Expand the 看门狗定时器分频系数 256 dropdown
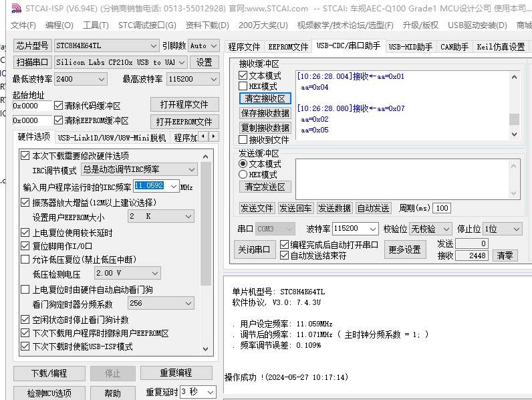 [x=188, y=303]
